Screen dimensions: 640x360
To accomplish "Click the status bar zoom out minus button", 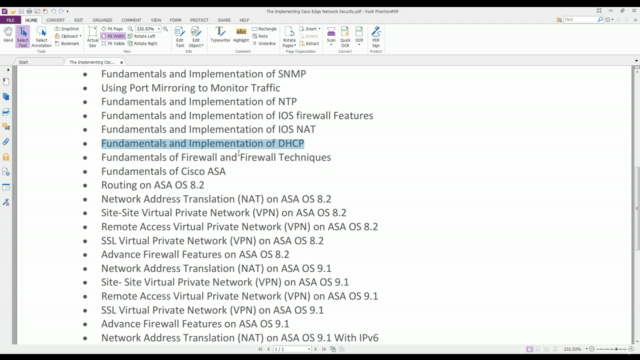I will [592, 349].
